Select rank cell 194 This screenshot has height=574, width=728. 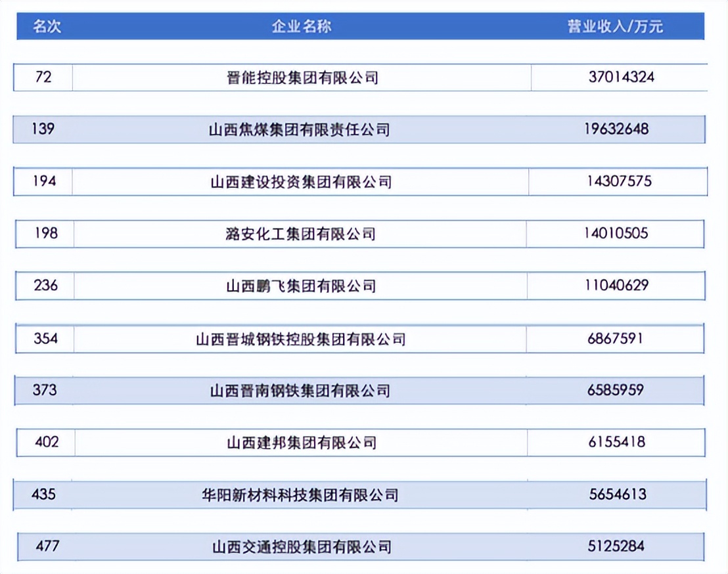coord(44,181)
